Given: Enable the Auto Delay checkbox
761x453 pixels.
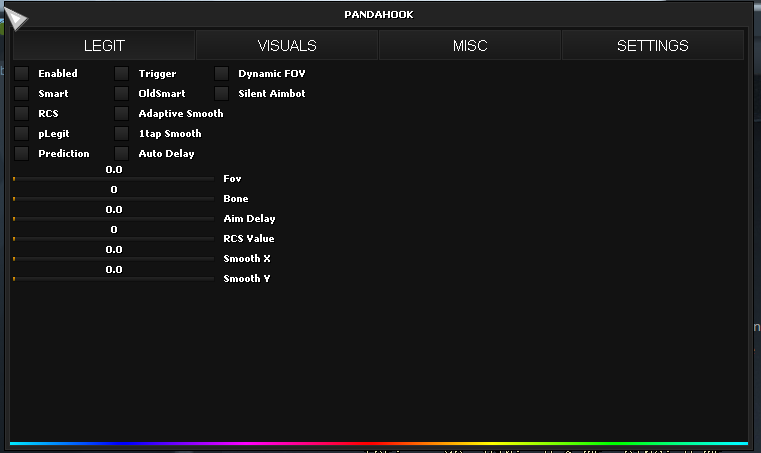Looking at the screenshot, I should point(121,153).
